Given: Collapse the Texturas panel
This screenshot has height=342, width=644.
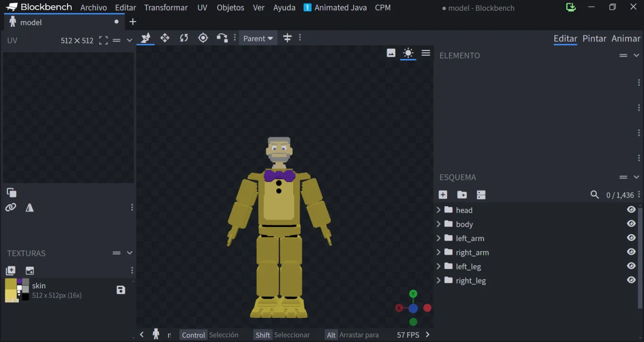Looking at the screenshot, I should click(129, 253).
